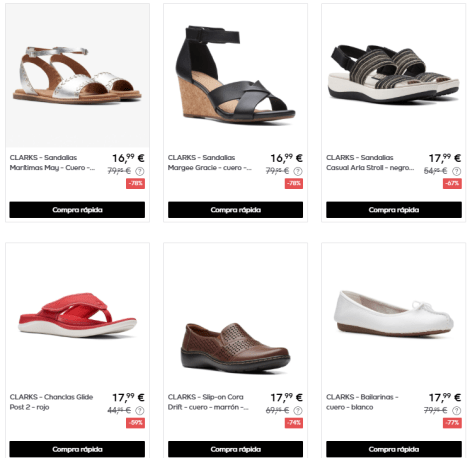Open the silver Marítimas May sandal image

coord(77,76)
